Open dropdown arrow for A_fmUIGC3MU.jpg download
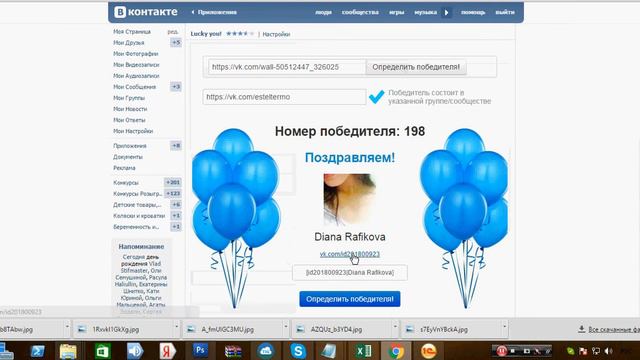 pyautogui.click(x=286, y=327)
